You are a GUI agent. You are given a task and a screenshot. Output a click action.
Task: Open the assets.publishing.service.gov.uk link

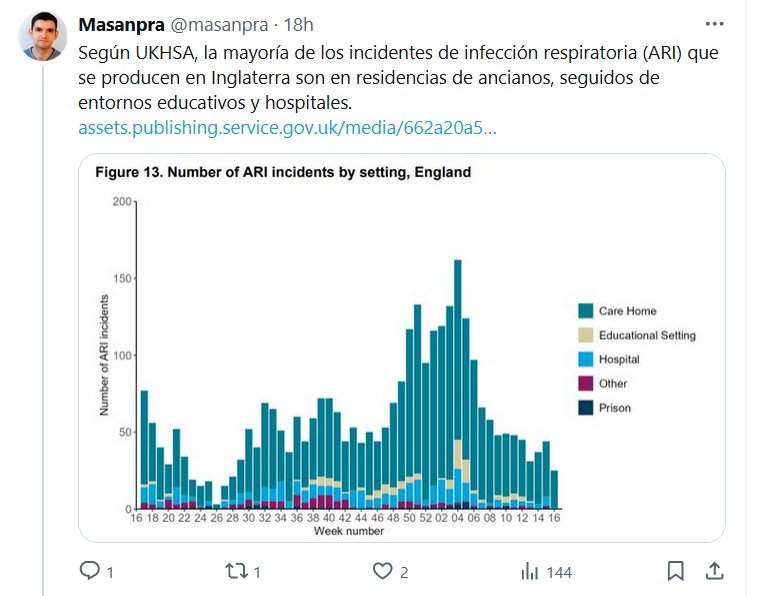coord(288,128)
